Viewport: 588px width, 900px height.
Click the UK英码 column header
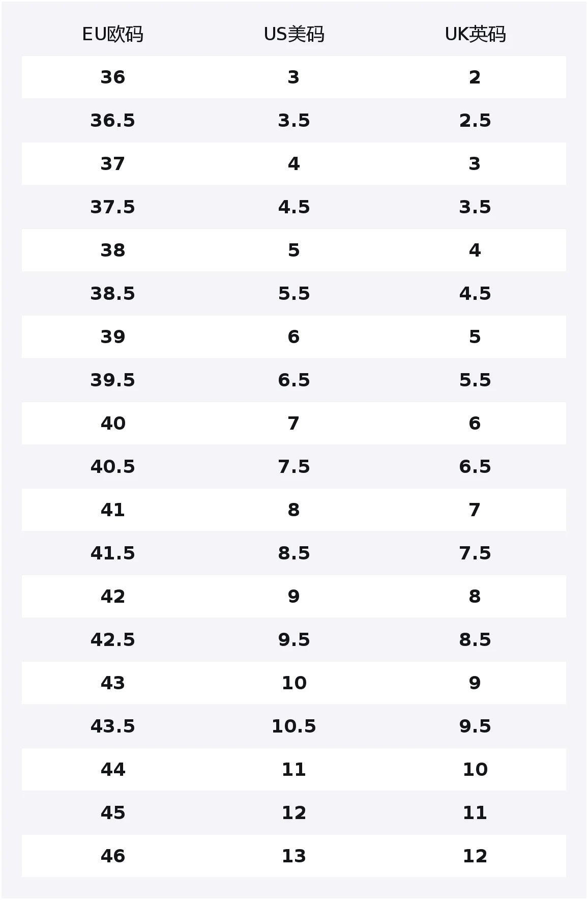coord(475,35)
